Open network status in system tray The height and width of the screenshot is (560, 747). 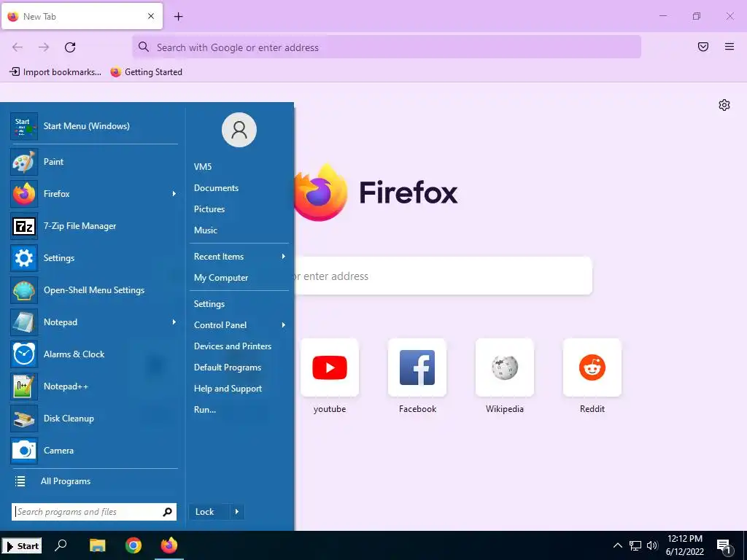635,545
